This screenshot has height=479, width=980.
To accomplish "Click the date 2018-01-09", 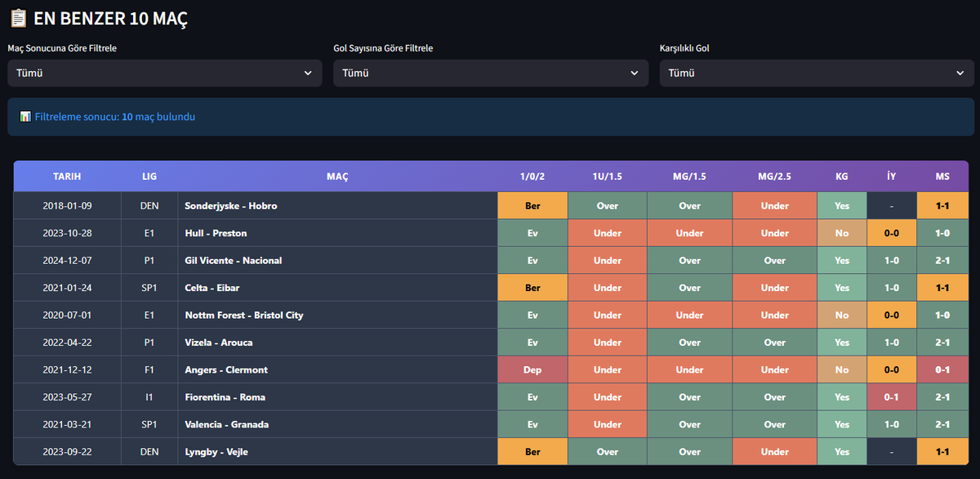I will (x=67, y=206).
